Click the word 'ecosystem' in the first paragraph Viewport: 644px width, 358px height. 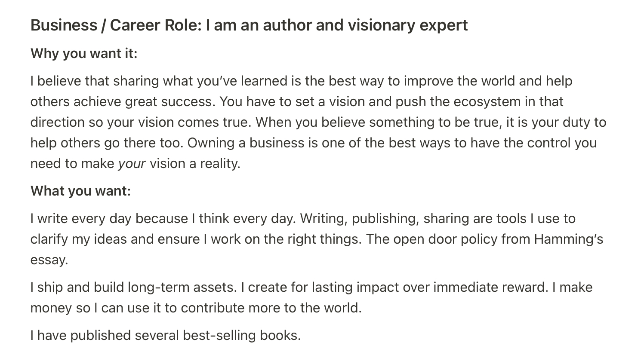[x=487, y=101]
